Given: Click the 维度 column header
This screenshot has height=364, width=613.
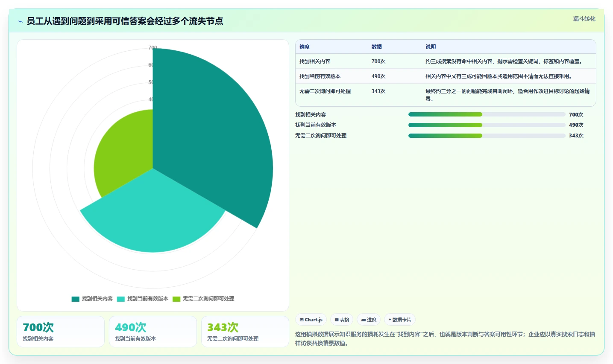Looking at the screenshot, I should click(305, 47).
